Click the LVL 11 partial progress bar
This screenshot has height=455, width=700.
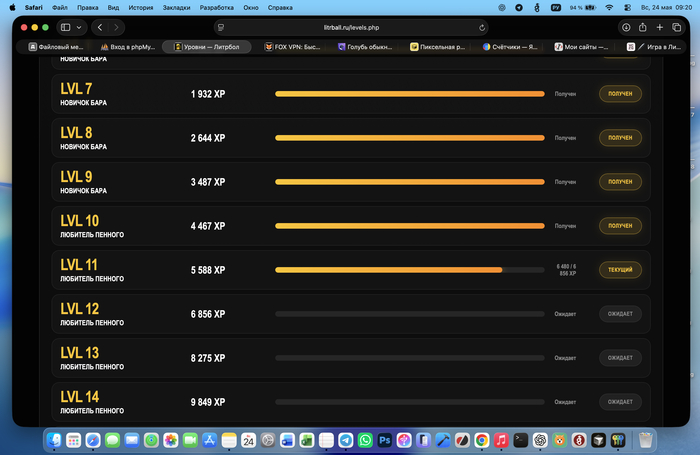pyautogui.click(x=410, y=270)
